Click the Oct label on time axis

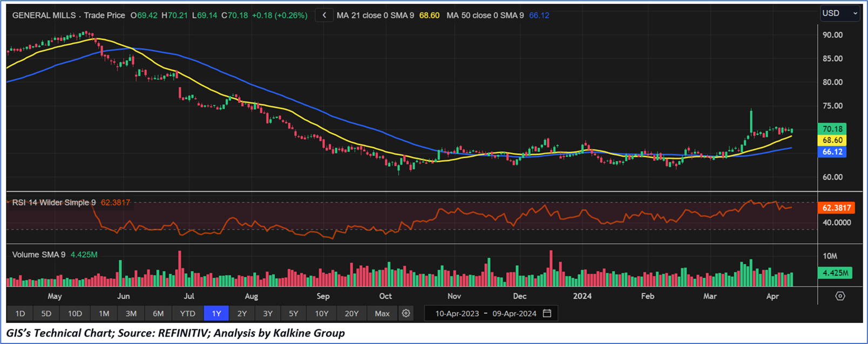point(385,296)
